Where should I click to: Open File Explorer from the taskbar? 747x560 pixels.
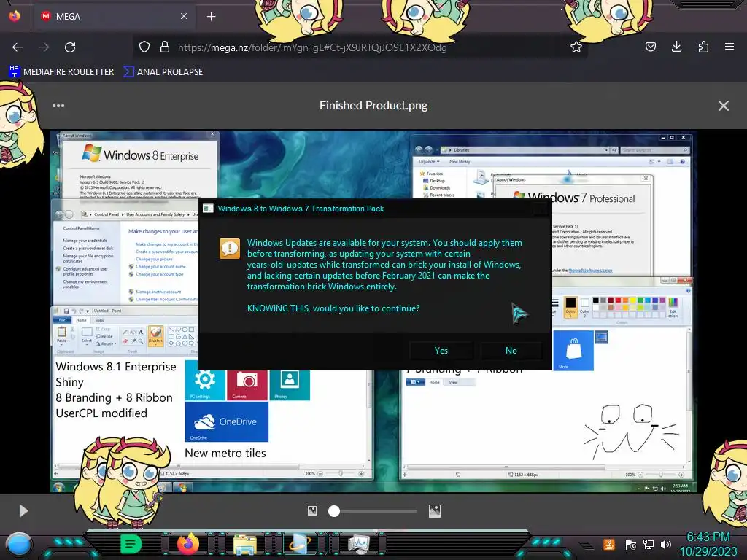(x=245, y=545)
